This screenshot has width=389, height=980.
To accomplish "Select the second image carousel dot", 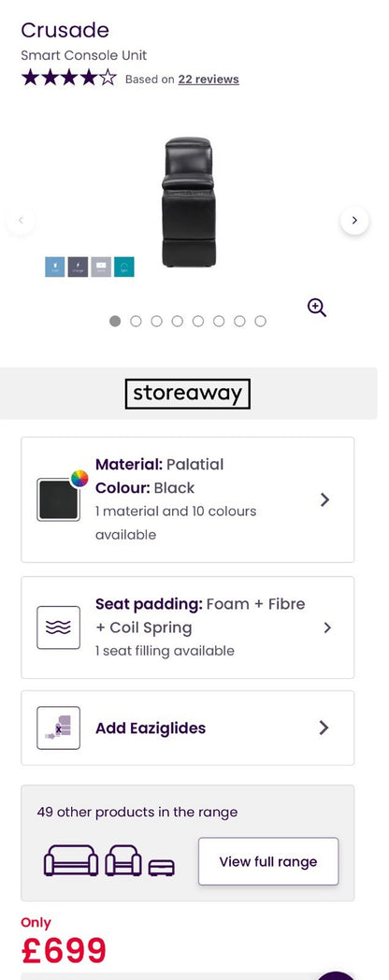I will (136, 322).
